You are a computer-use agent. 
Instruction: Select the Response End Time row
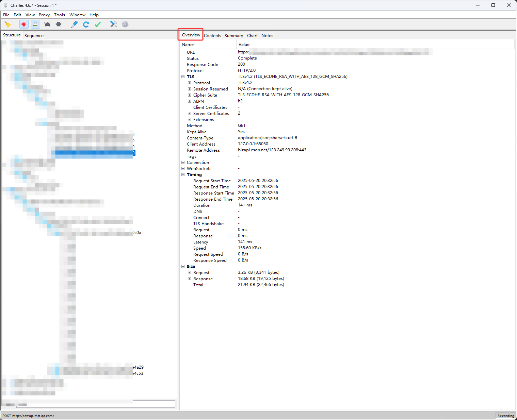tap(347, 199)
